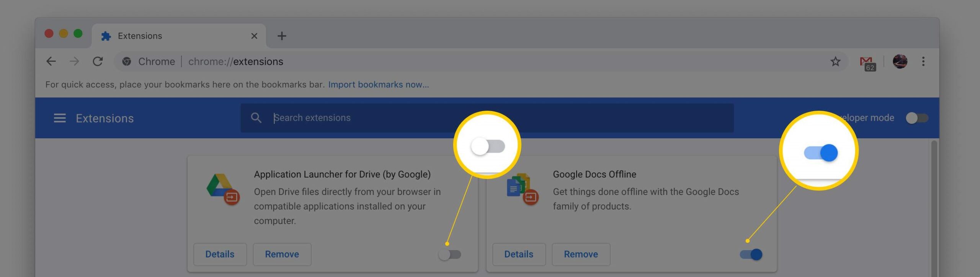Screen dimensions: 980x277
Task: View Chrome site info icon in address bar
Action: pos(127,61)
